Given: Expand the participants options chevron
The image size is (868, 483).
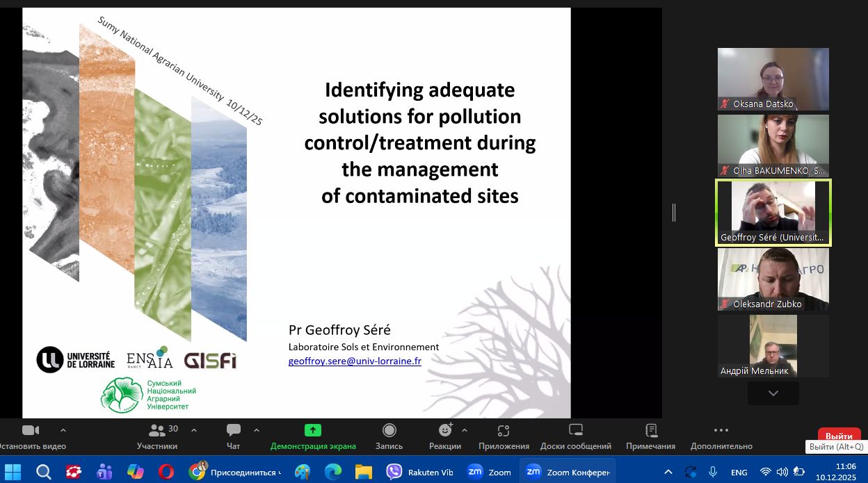Looking at the screenshot, I should (194, 430).
